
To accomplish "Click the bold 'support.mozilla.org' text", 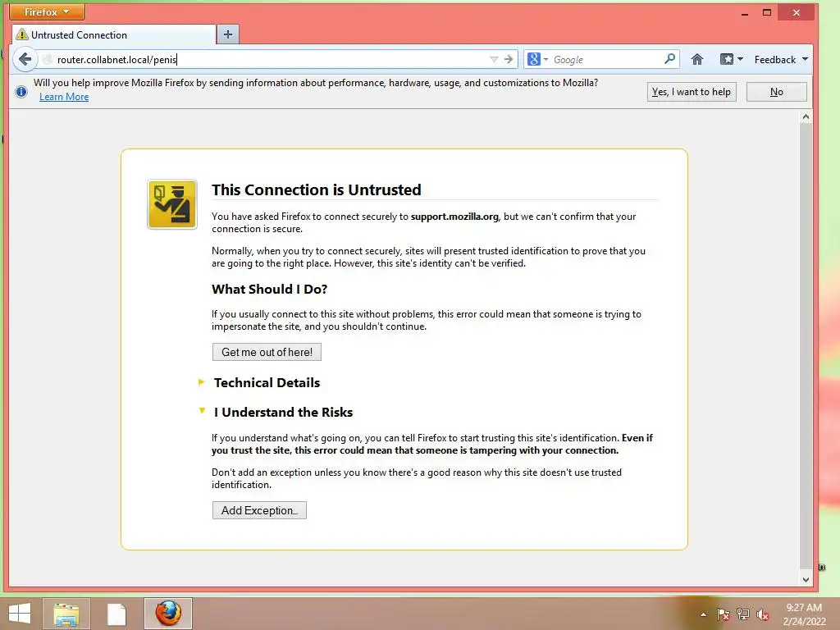I will [x=454, y=217].
